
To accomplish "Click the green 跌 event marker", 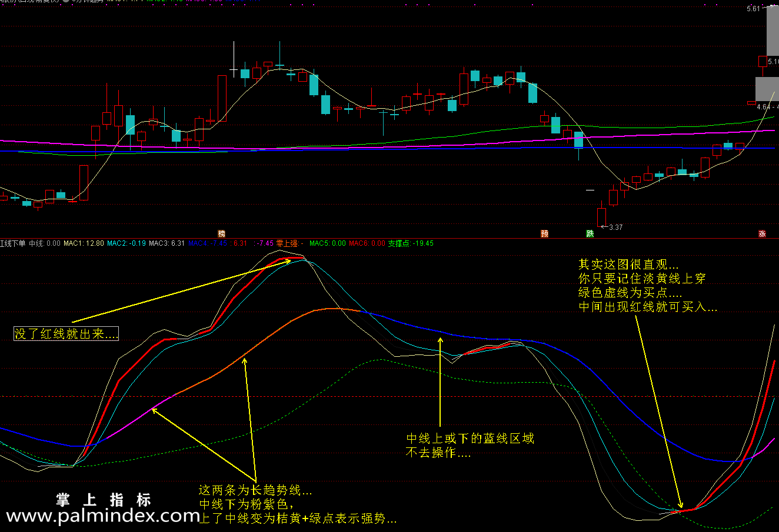I will pos(590,233).
